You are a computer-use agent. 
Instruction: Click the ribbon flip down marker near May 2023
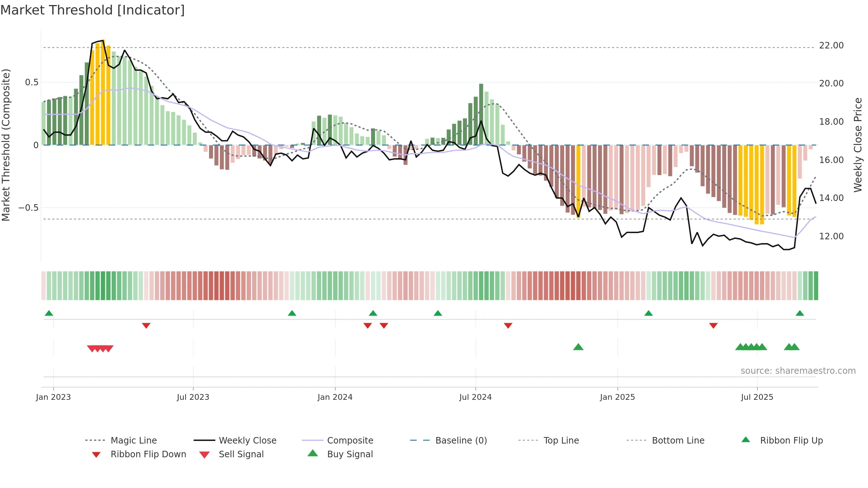[146, 326]
